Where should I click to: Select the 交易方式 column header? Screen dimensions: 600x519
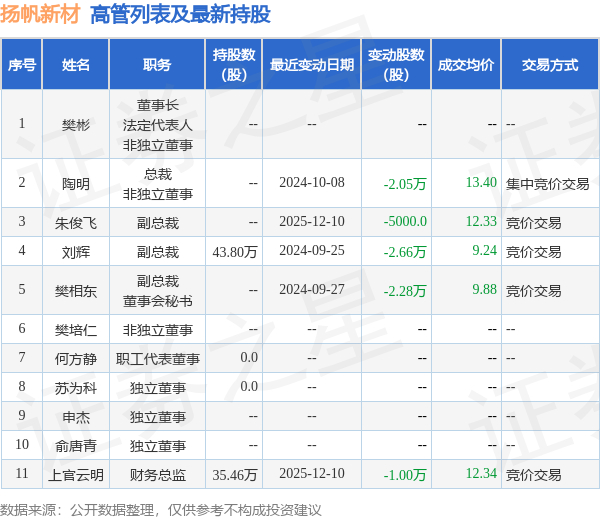550,65
